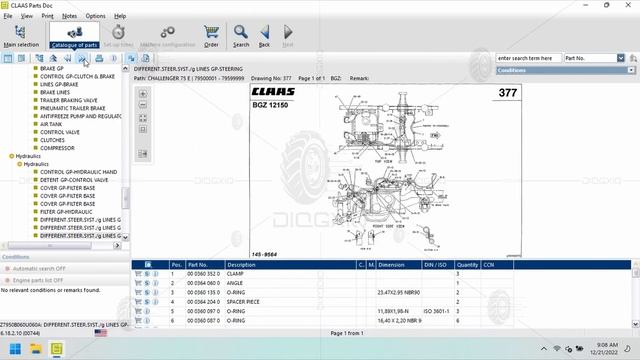Open the Help menu
Viewport: 640px width, 360px height.
120,16
